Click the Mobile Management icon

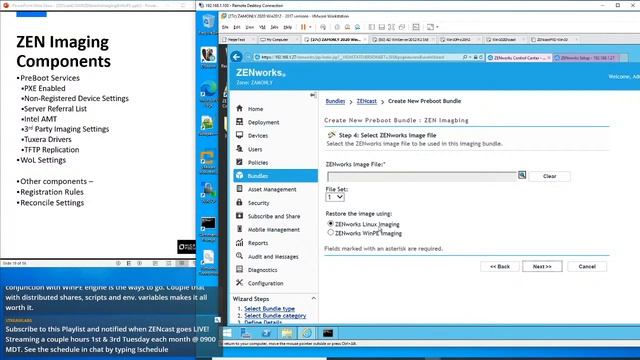pos(240,229)
